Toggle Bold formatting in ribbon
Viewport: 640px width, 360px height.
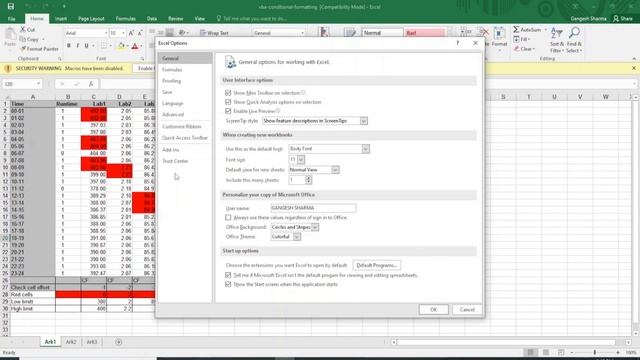[69, 46]
